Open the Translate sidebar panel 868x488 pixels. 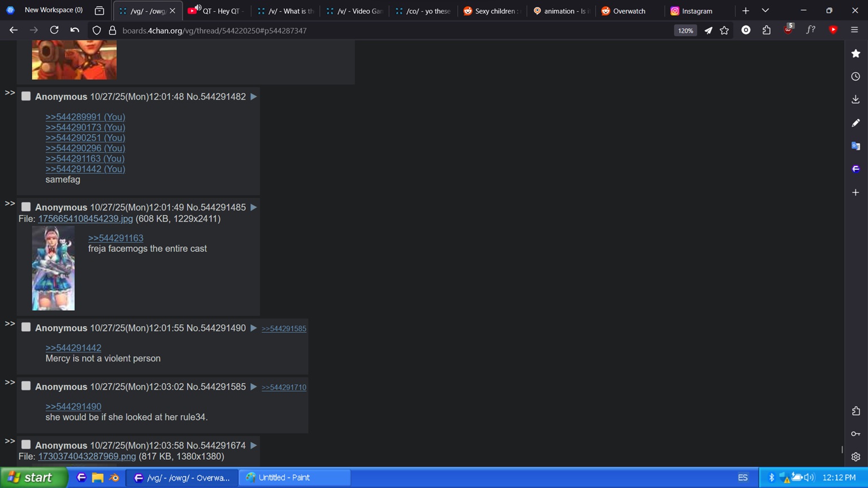pos(856,146)
